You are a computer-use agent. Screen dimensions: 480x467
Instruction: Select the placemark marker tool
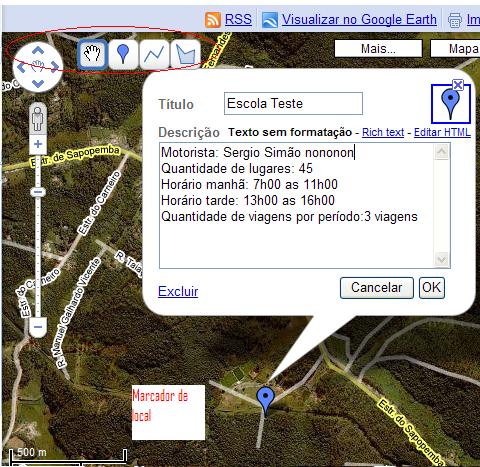[123, 54]
